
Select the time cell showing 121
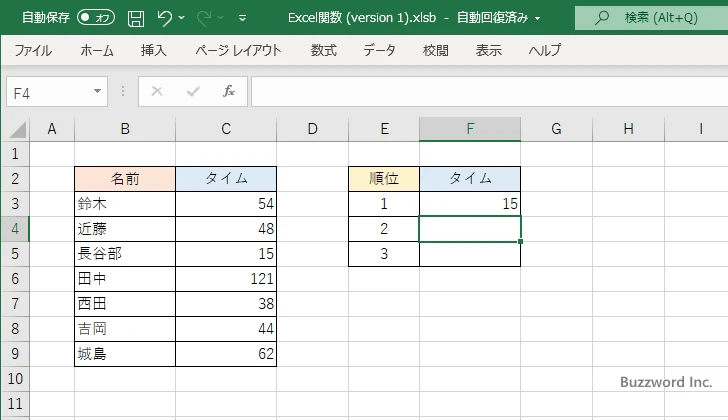226,279
